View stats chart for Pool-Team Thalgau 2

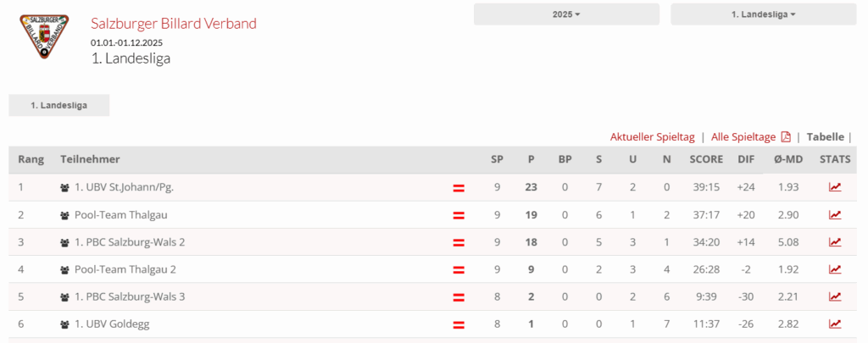click(835, 269)
